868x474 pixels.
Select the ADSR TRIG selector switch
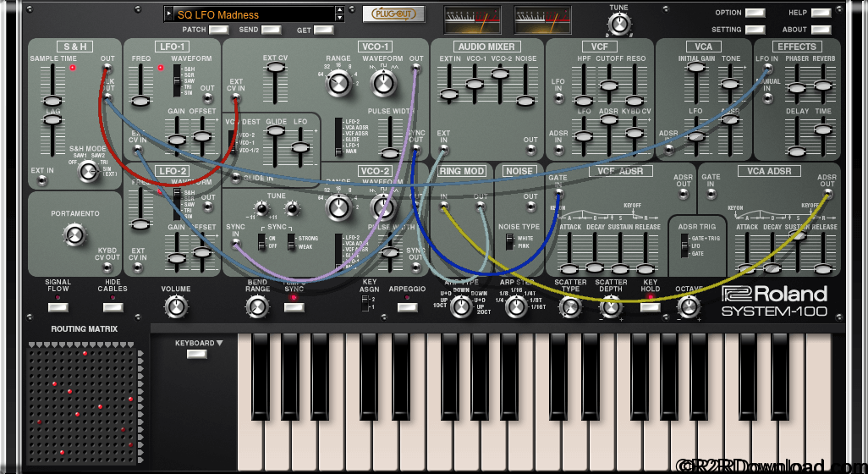684,245
